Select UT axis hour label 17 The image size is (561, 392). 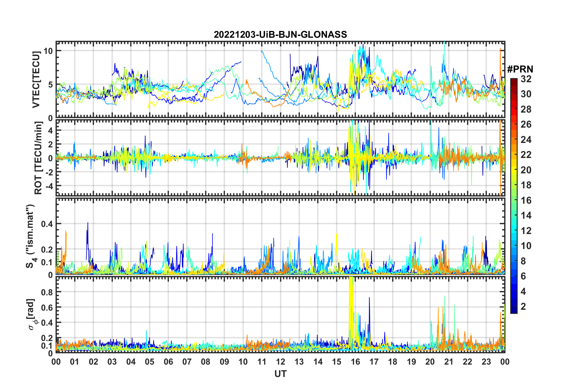coord(374,362)
